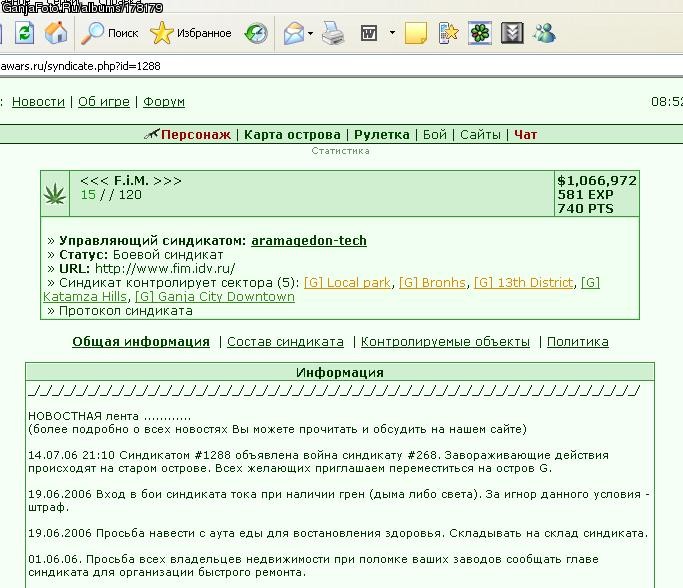
Task: Open [G] Ganja City Downtown link
Action: [x=215, y=297]
